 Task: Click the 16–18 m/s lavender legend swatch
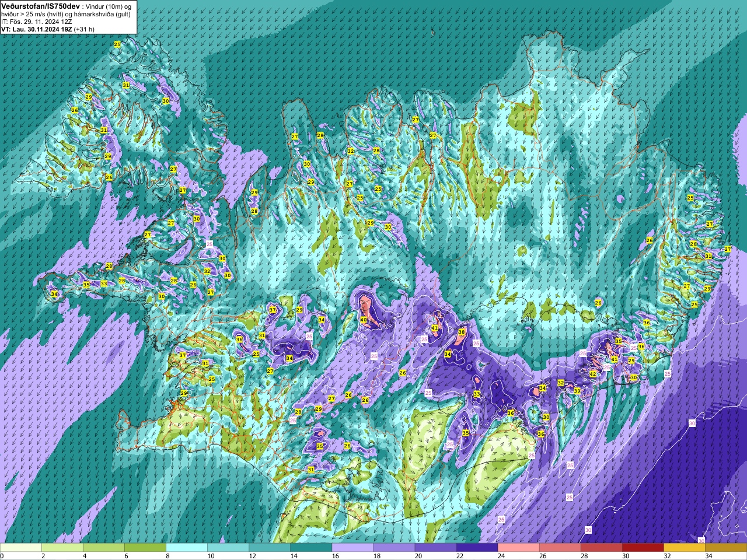352,548
